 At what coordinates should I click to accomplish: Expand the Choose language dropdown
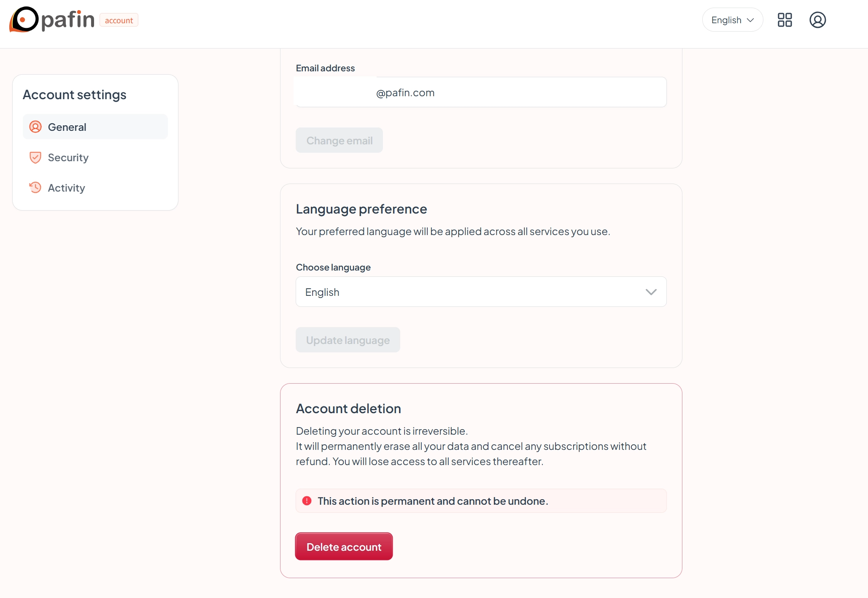[481, 292]
